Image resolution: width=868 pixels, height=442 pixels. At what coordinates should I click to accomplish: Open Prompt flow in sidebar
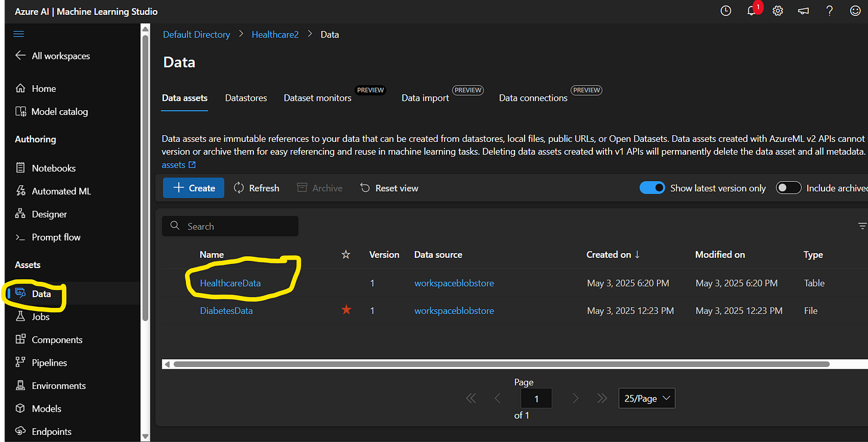[48, 237]
